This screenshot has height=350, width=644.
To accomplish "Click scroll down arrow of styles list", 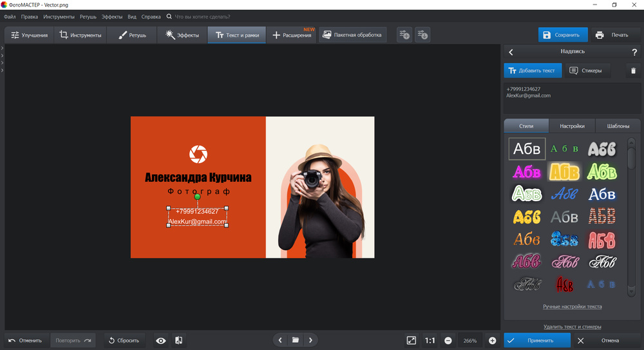I will (631, 291).
